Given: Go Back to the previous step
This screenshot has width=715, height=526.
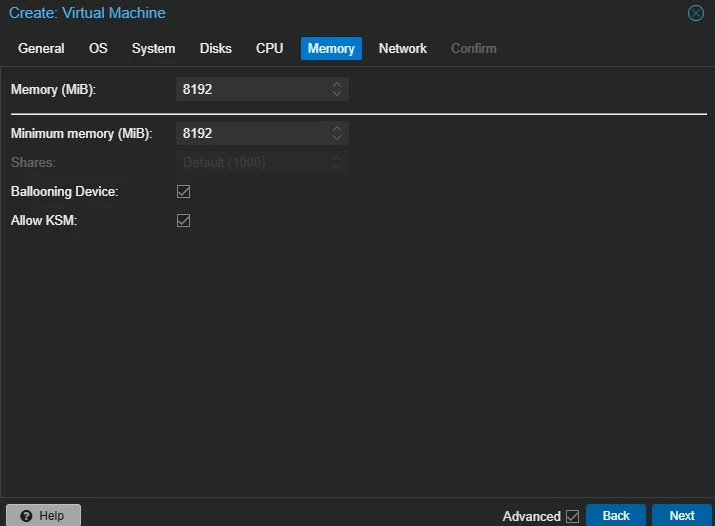Looking at the screenshot, I should (x=616, y=516).
